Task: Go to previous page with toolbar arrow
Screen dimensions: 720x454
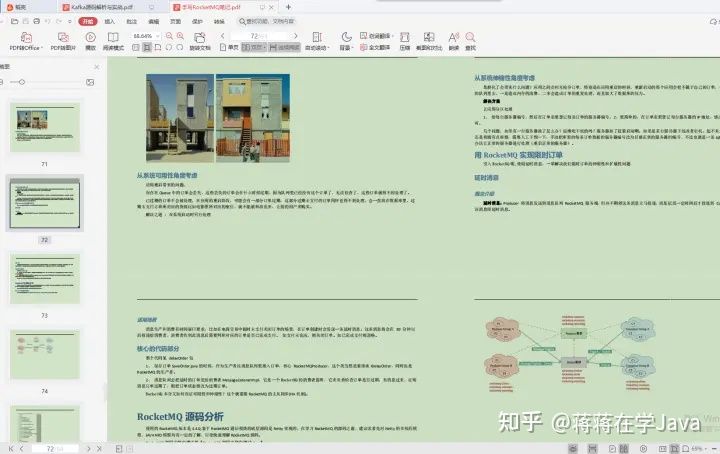Action: pos(223,36)
